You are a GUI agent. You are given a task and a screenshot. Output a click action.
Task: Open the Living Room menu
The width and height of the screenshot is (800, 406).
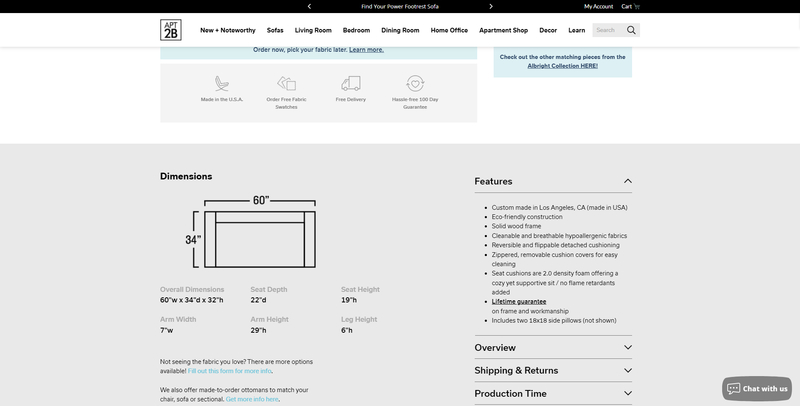point(313,30)
